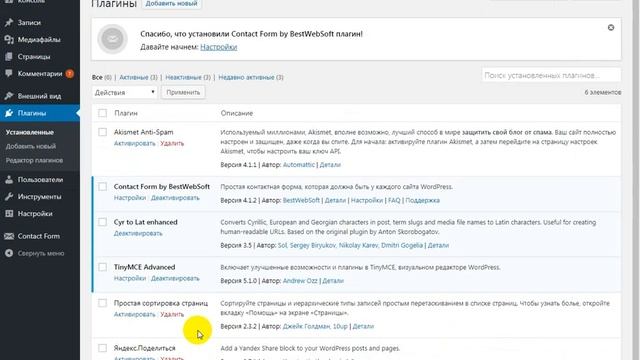
Task: Check the Простая сортировка страниц checkbox
Action: [x=102, y=303]
